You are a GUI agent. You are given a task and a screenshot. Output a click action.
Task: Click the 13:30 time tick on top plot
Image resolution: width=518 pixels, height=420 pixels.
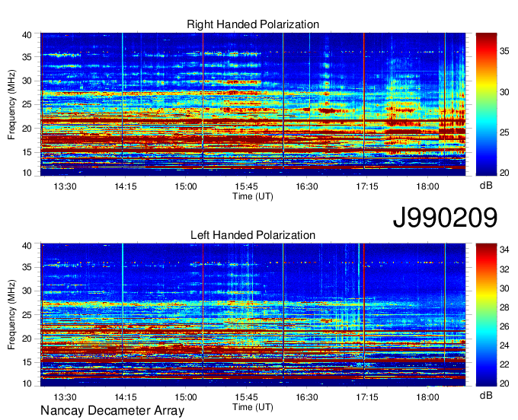[65, 186]
